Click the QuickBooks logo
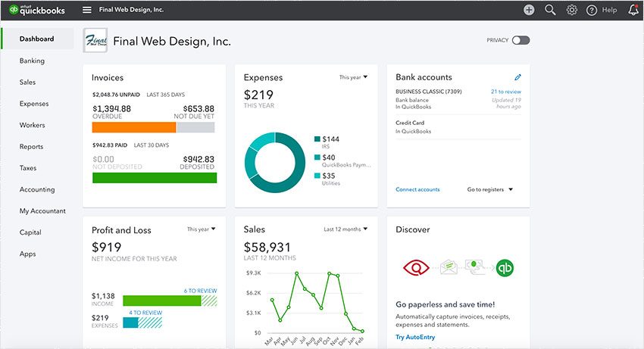The height and width of the screenshot is (349, 644). (36, 10)
